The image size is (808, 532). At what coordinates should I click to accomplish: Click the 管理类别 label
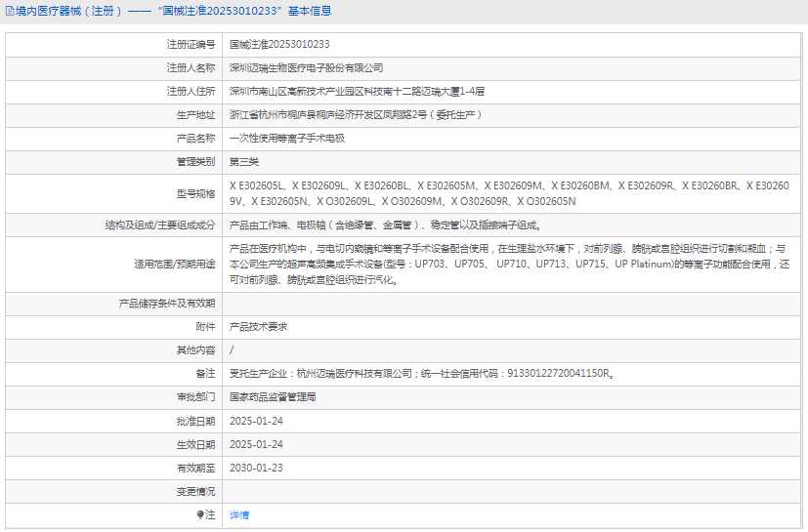click(x=195, y=162)
